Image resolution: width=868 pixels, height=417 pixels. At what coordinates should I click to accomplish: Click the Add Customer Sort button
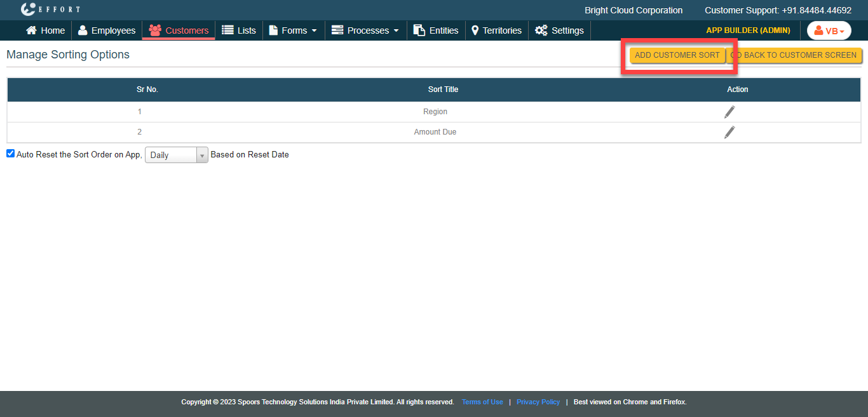click(677, 55)
